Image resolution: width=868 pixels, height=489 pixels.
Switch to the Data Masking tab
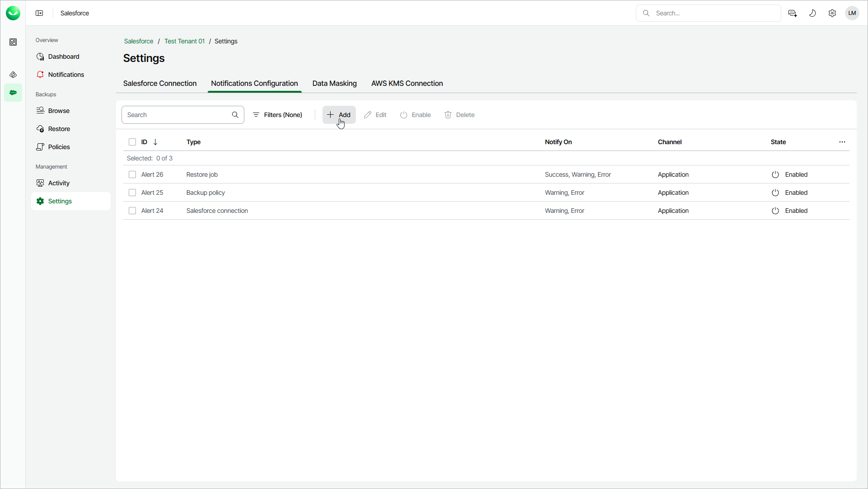pos(334,83)
